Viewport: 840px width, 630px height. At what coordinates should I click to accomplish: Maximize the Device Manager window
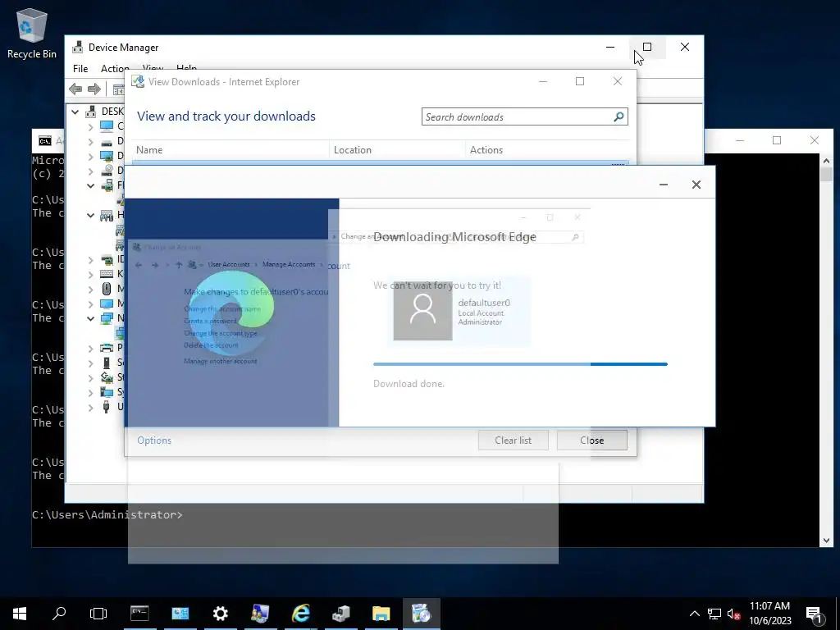647,47
